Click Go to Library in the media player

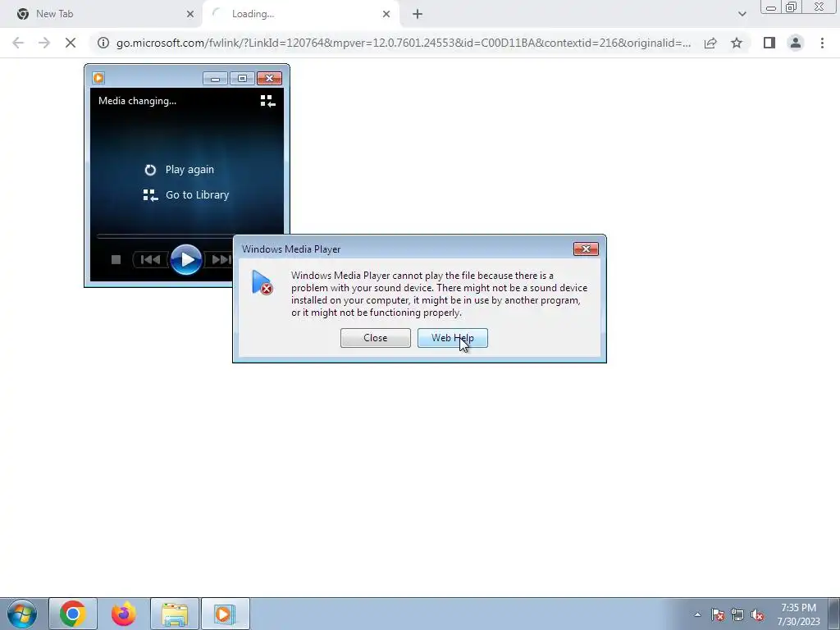coord(186,195)
